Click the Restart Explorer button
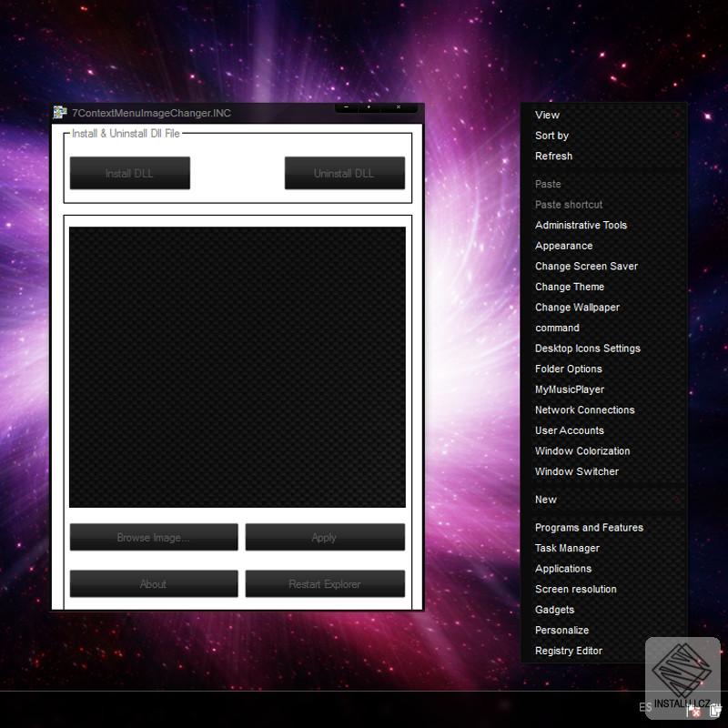 coord(325,583)
